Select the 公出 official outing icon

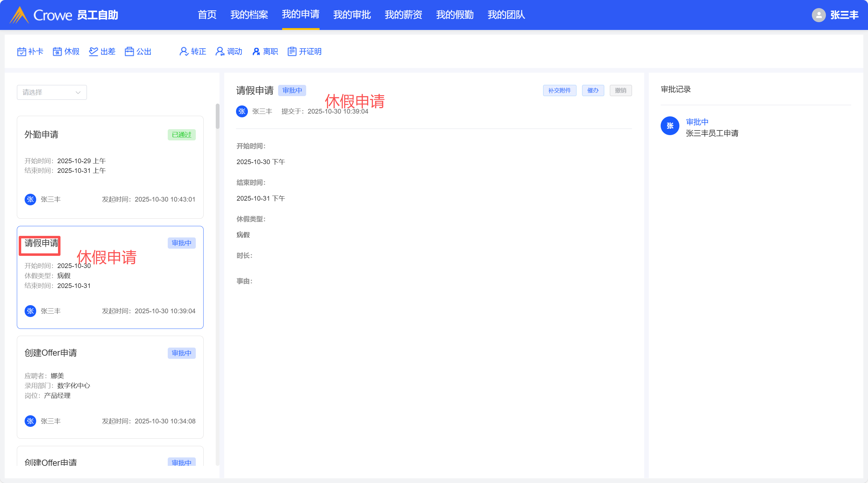137,51
